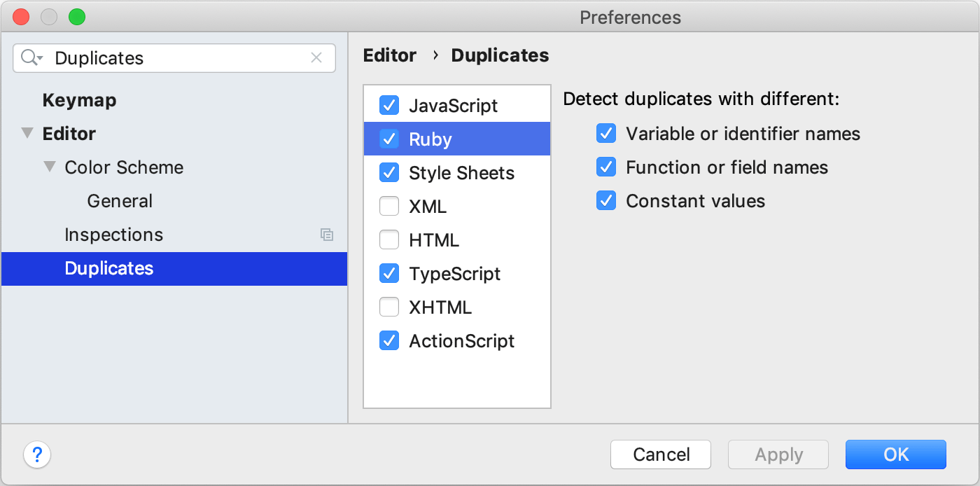Check the HTML checkbox
The height and width of the screenshot is (486, 980).
coord(389,239)
